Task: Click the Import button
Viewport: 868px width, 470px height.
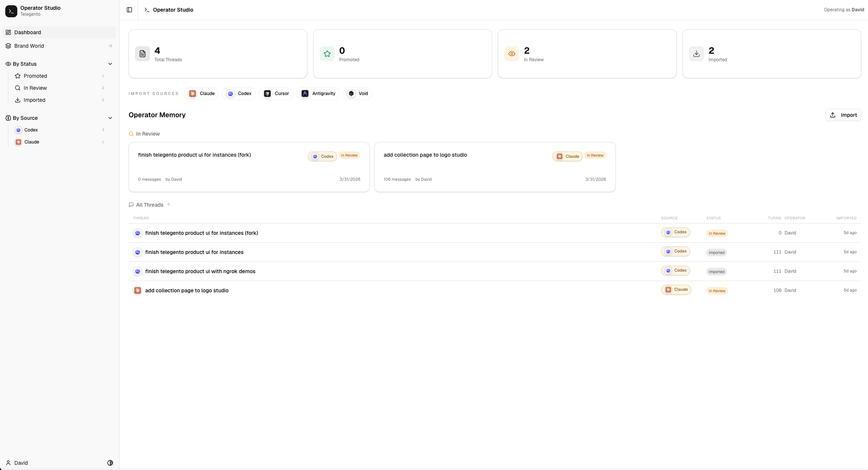Action: tap(843, 115)
